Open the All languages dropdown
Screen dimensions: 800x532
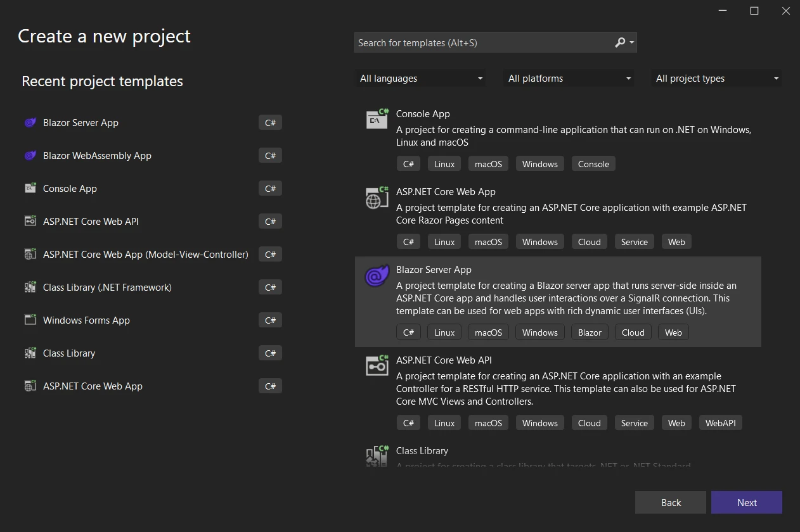[420, 79]
